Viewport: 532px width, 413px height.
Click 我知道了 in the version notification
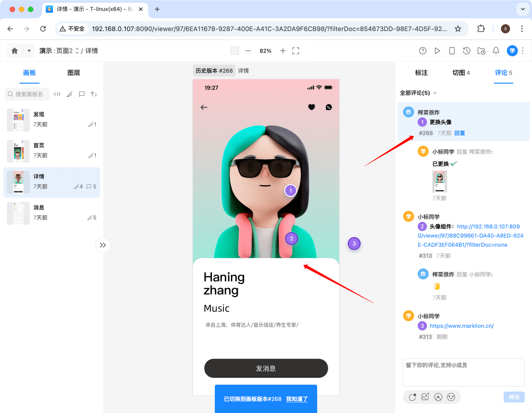(x=297, y=399)
